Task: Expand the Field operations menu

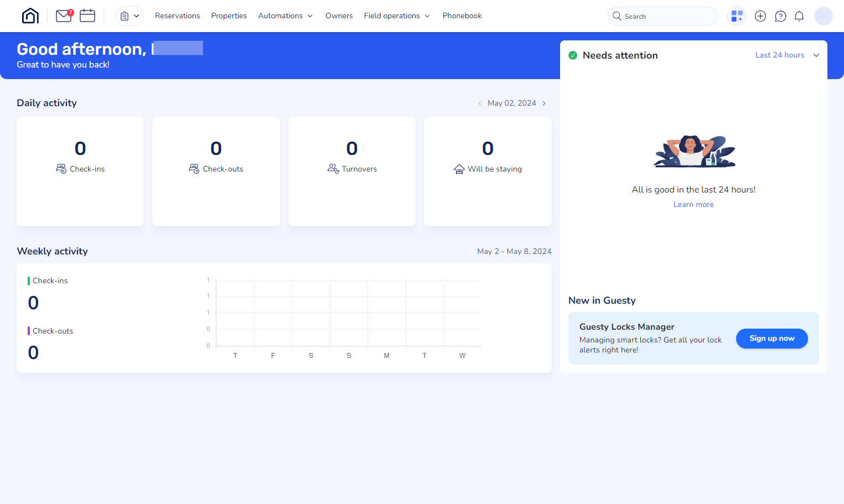Action: point(397,16)
